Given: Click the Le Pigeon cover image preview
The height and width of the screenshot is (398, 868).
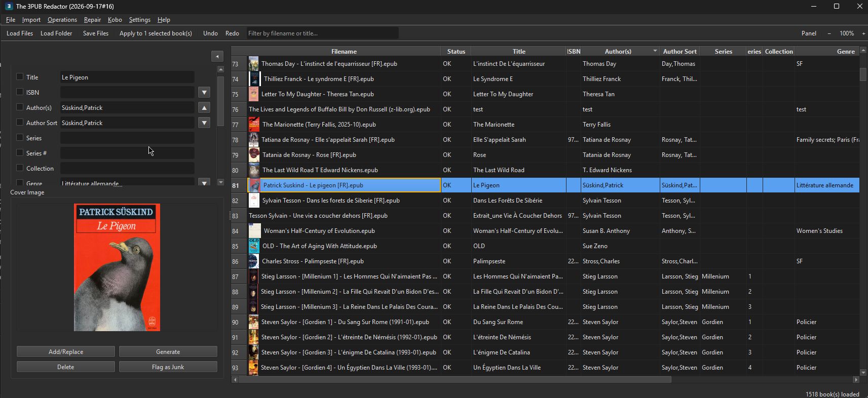Looking at the screenshot, I should pos(117,267).
